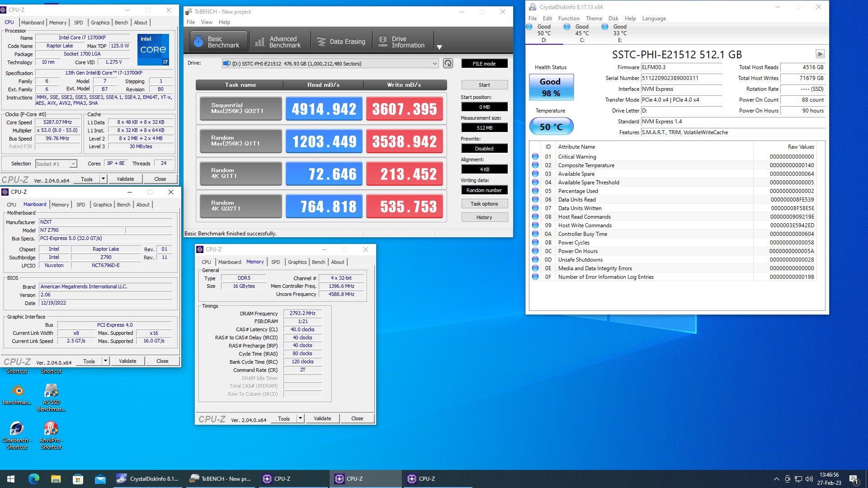Image resolution: width=868 pixels, height=488 pixels.
Task: Open the AnvilPro shortcut
Action: pos(51,429)
